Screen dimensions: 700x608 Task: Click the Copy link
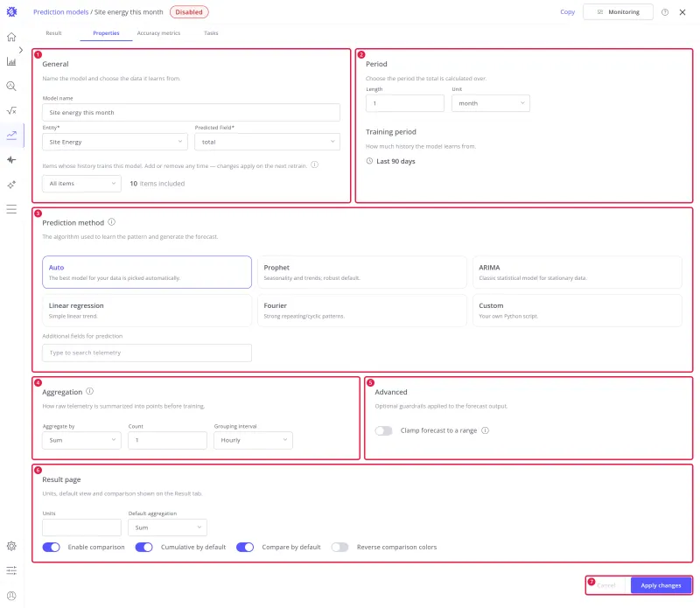click(567, 12)
